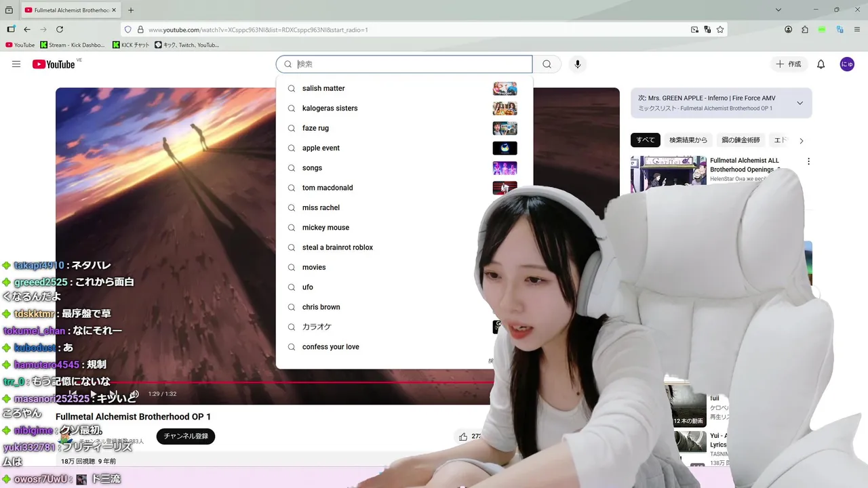Open Fullmetal Alchemist ALL Brotherhood Openings thumbnail
The image size is (868, 488).
(x=669, y=174)
